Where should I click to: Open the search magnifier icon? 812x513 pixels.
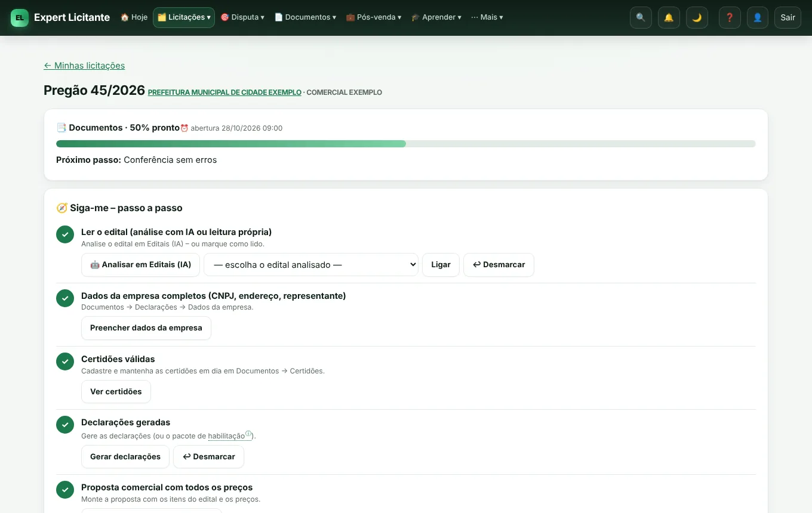pos(641,18)
